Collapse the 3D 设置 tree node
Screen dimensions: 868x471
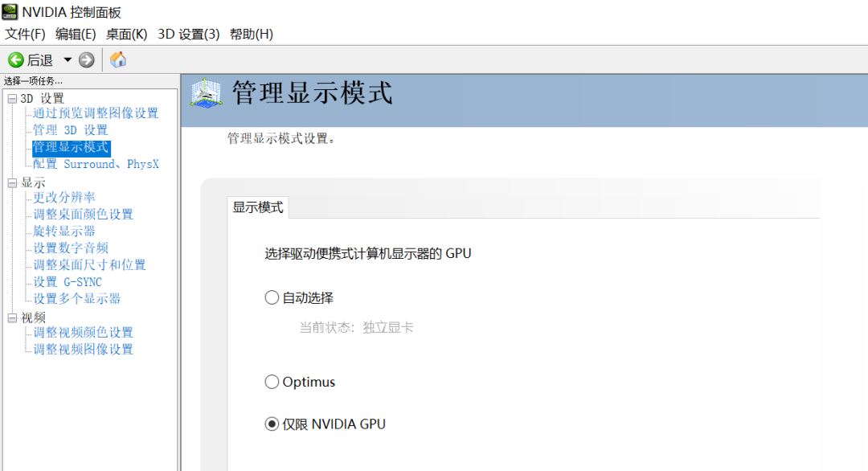(12, 99)
